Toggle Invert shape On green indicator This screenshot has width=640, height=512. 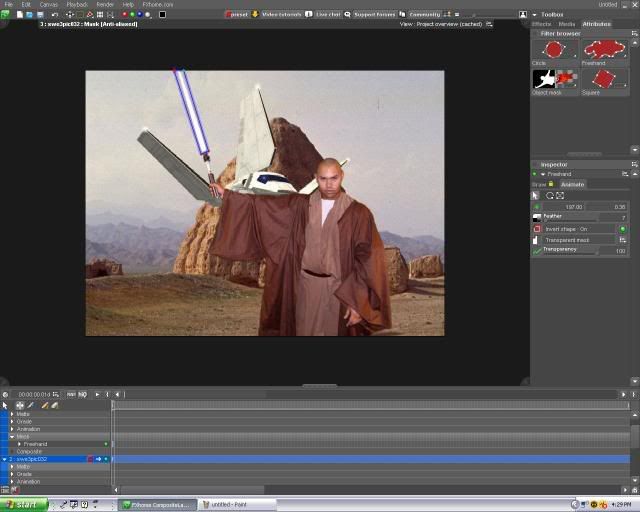(x=623, y=229)
